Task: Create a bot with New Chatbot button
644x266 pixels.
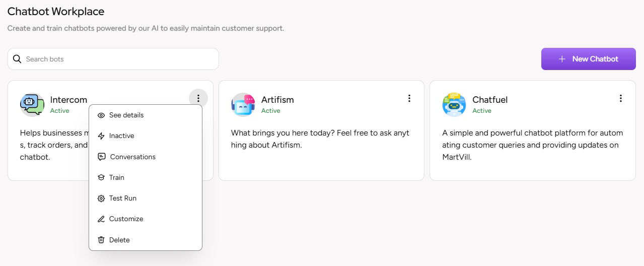Action: (588, 59)
